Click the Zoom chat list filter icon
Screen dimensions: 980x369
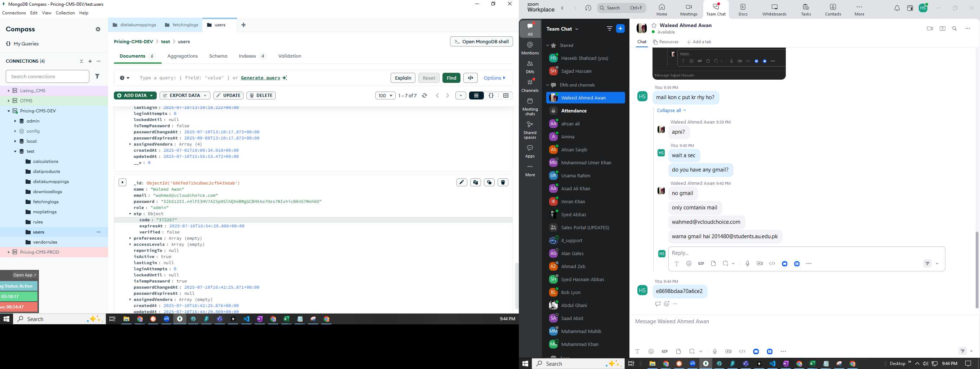pos(610,28)
